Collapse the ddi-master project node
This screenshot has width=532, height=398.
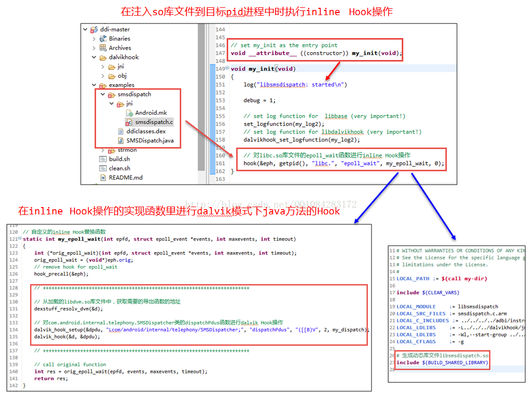85,30
